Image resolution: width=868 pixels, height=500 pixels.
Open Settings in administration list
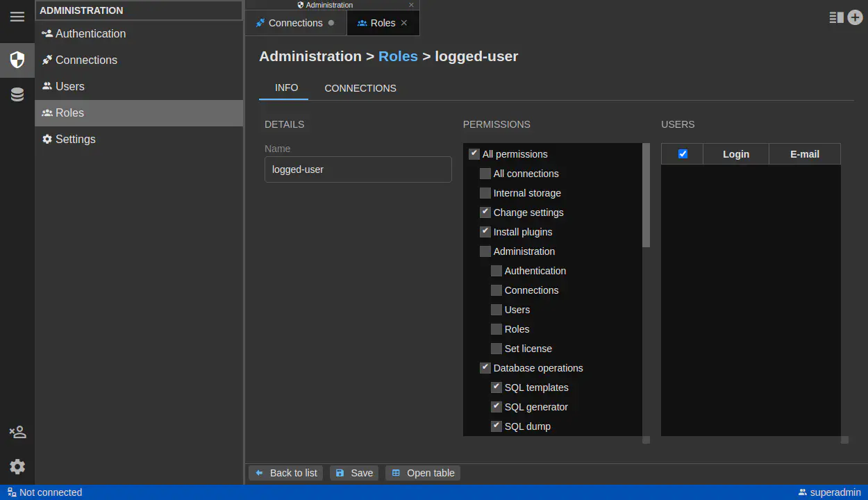tap(139, 139)
